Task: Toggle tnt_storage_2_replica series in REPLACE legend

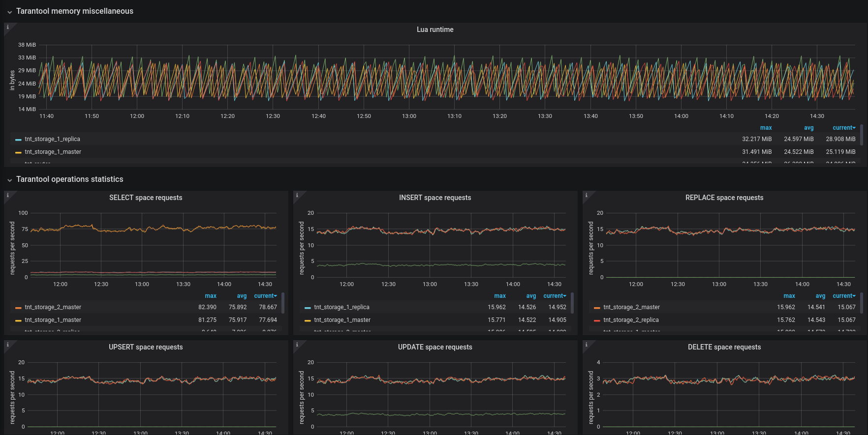Action: pyautogui.click(x=631, y=320)
